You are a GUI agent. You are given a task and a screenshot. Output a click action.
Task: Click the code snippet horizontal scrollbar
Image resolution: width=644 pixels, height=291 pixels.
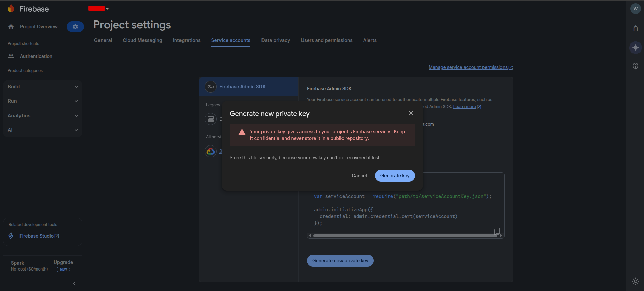pos(405,236)
